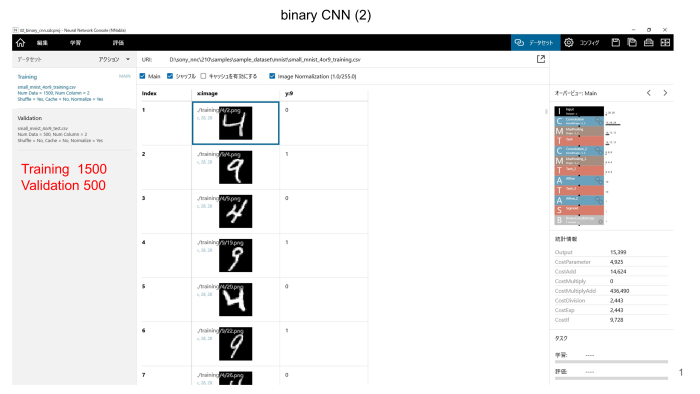This screenshot has height=394, width=700.
Task: Click the Index column header
Action: 149,93
